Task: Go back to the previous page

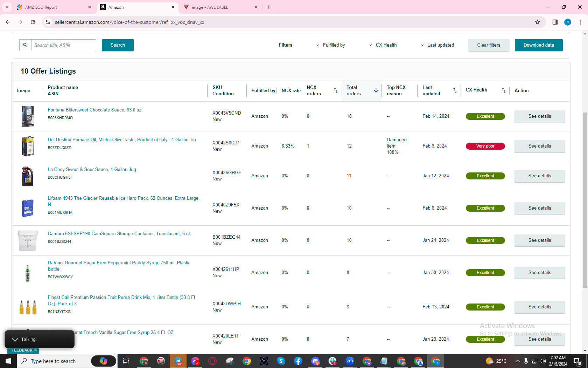Action: tap(8, 22)
